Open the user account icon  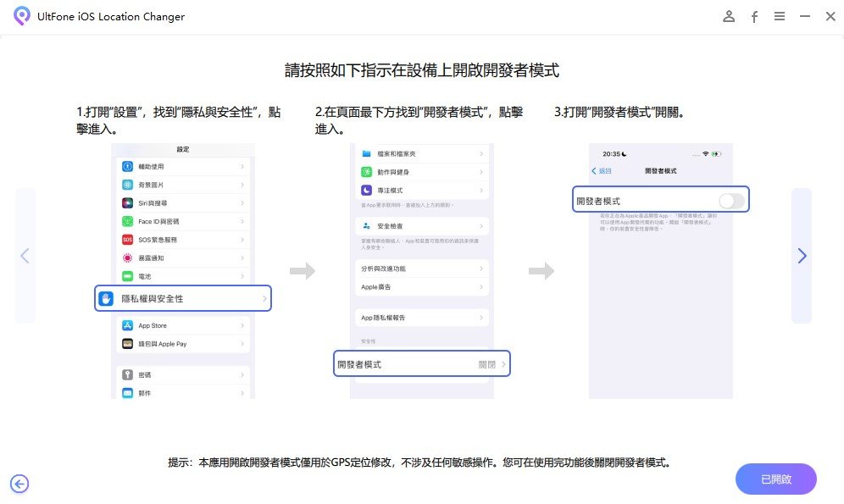[x=729, y=16]
